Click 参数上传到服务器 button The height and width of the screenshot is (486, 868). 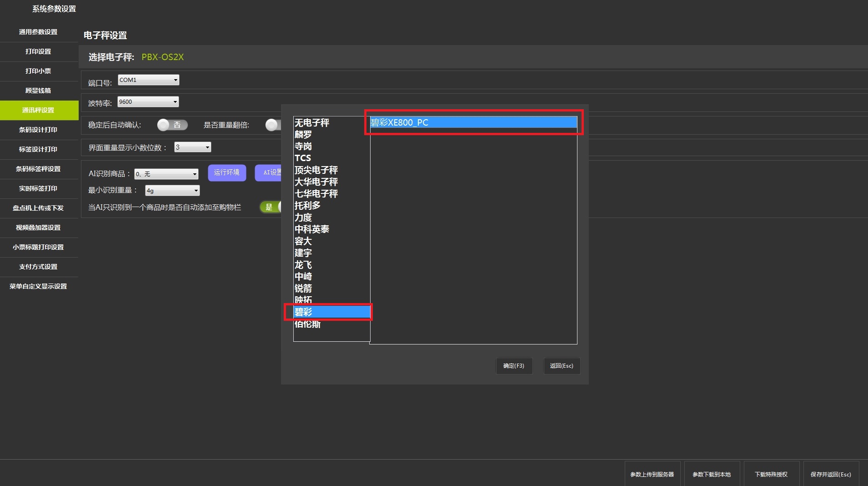pos(652,474)
